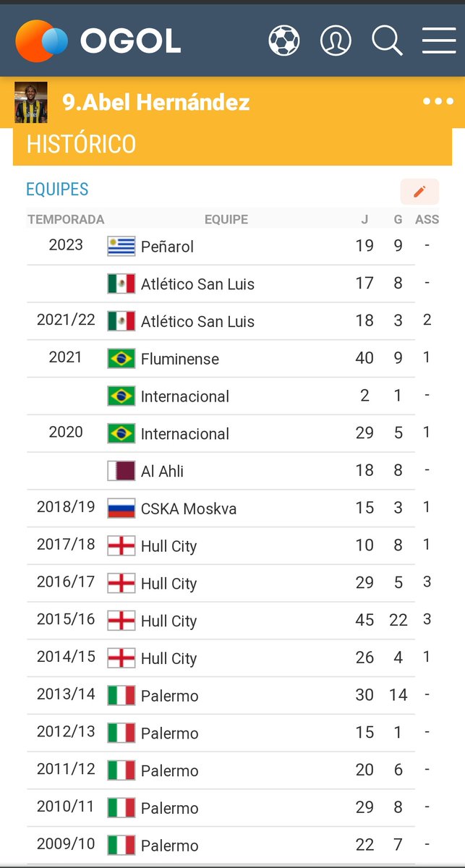Click Hull City in 2015/16 row

168,621
